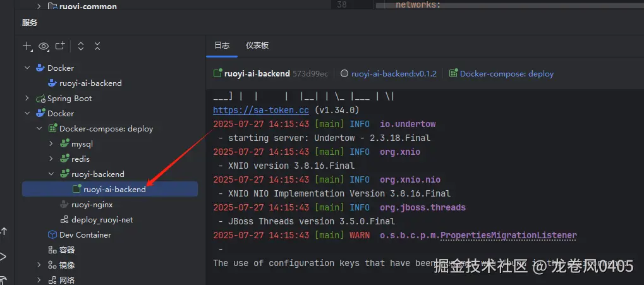Click the add service plus icon
This screenshot has width=644, height=285.
pyautogui.click(x=27, y=46)
